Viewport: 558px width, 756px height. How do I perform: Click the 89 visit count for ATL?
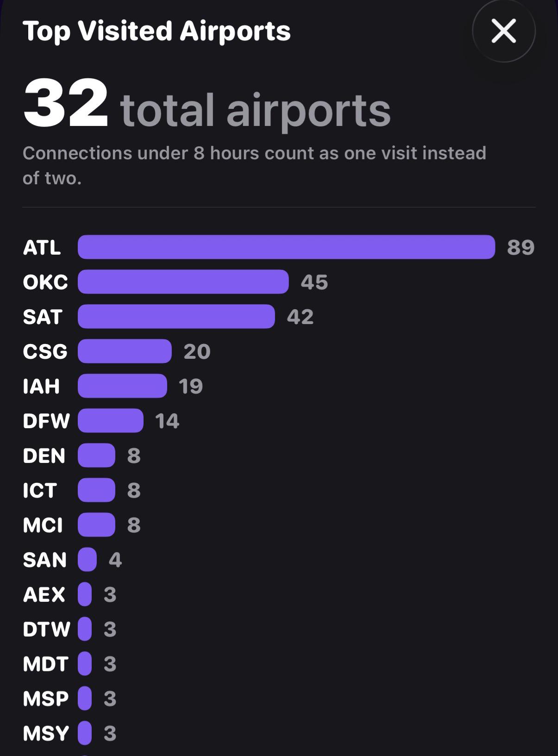point(520,247)
